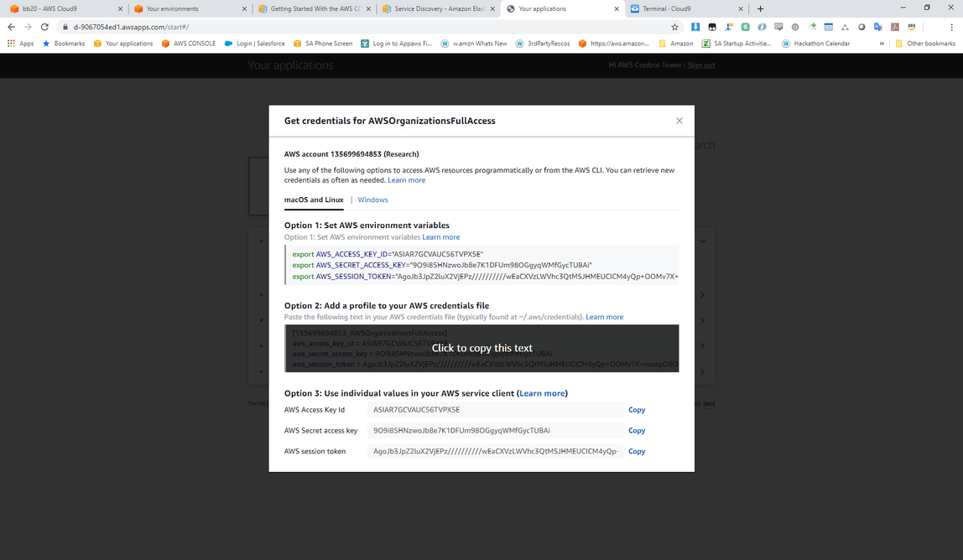
Task: Open the black mask-face extension icon
Action: pos(712,27)
